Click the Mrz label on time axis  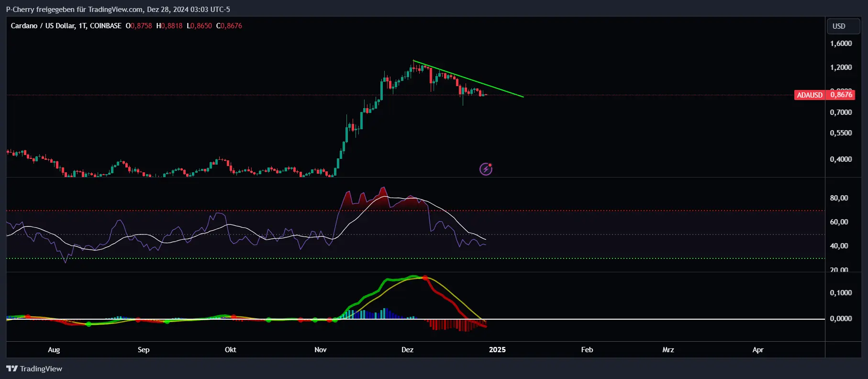coord(668,350)
